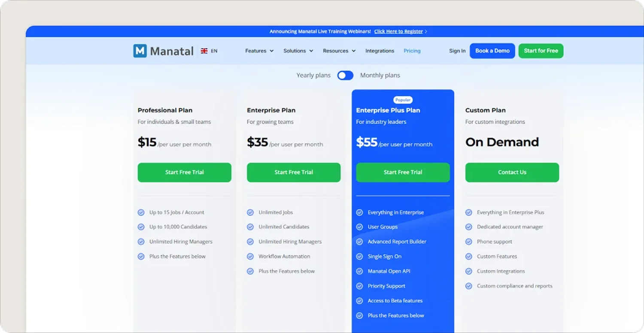The width and height of the screenshot is (644, 333).
Task: Select the Monthly plans label
Action: coord(380,76)
